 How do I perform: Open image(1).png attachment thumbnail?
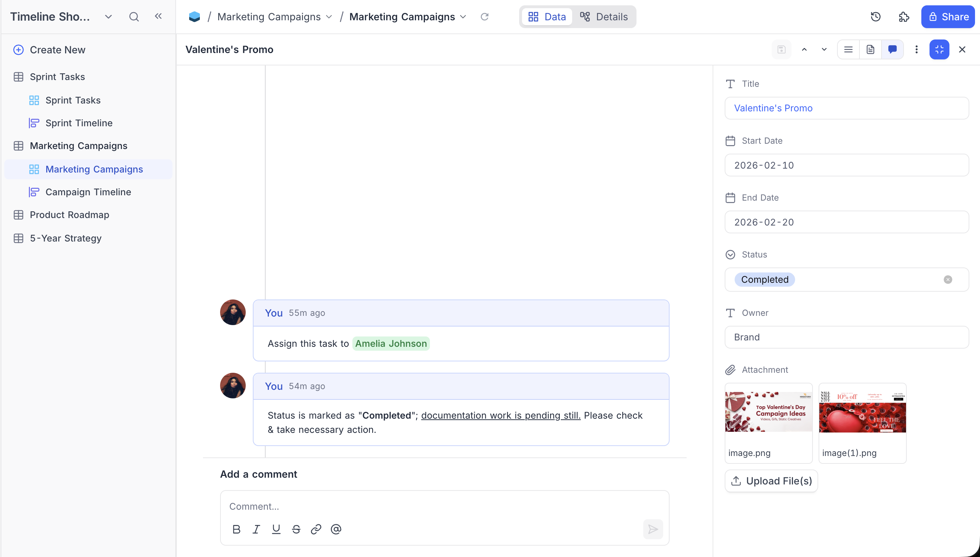pos(862,412)
